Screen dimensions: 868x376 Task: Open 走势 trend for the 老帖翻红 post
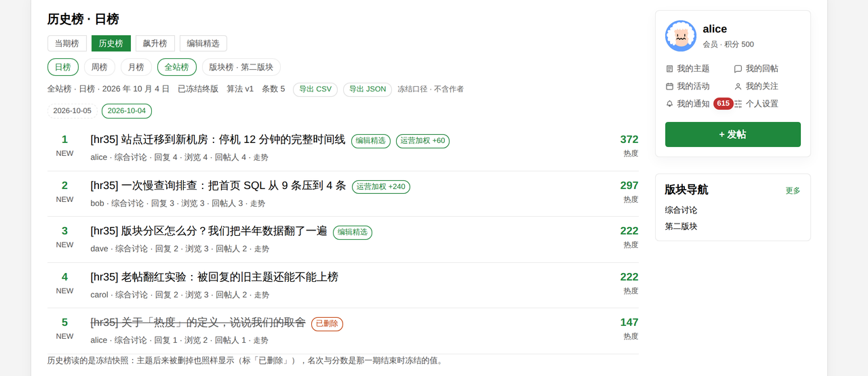click(262, 295)
